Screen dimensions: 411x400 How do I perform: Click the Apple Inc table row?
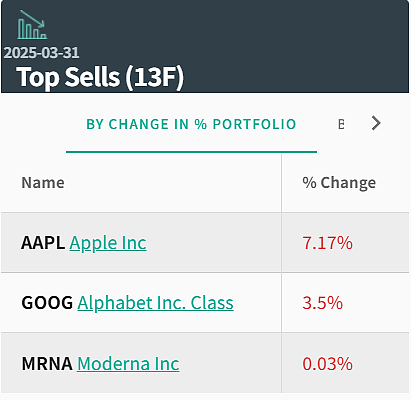(x=205, y=242)
